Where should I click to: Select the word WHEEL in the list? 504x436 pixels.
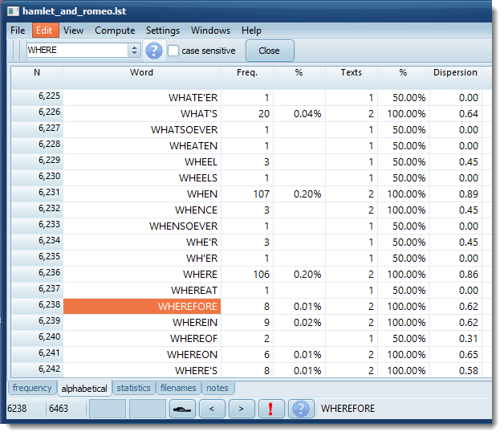pos(201,162)
